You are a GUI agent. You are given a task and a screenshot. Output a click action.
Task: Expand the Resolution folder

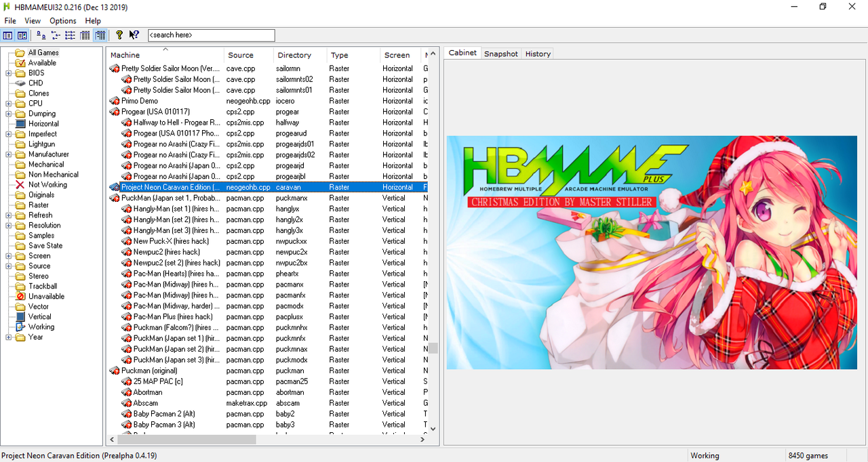[8, 226]
